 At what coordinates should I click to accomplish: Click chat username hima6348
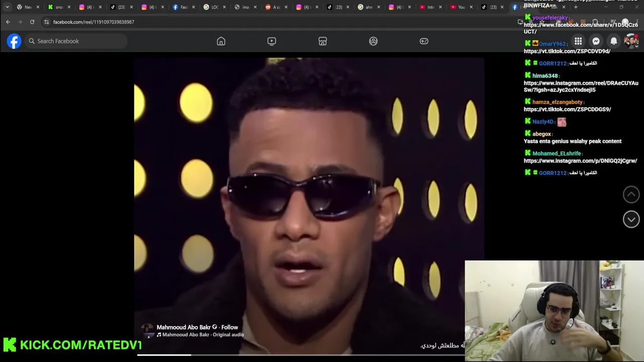click(x=545, y=76)
